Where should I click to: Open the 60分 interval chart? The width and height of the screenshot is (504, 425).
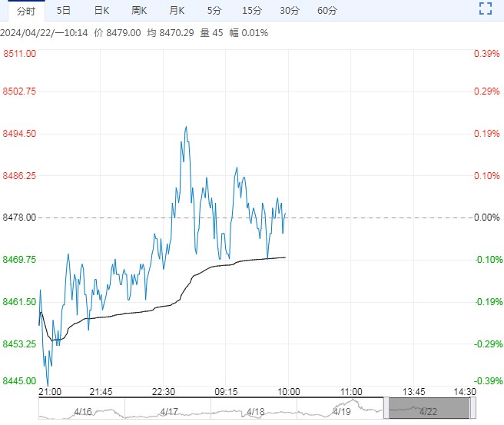pyautogui.click(x=327, y=10)
